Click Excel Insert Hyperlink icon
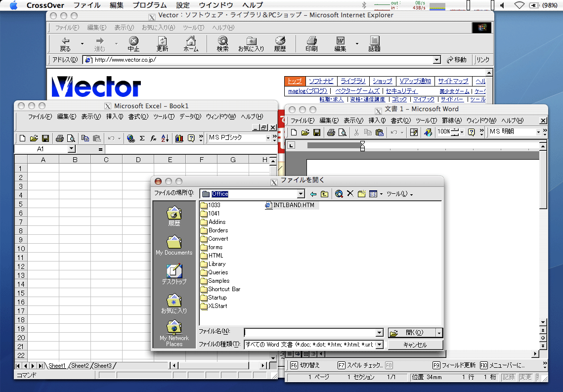The image size is (563, 392). [x=130, y=138]
